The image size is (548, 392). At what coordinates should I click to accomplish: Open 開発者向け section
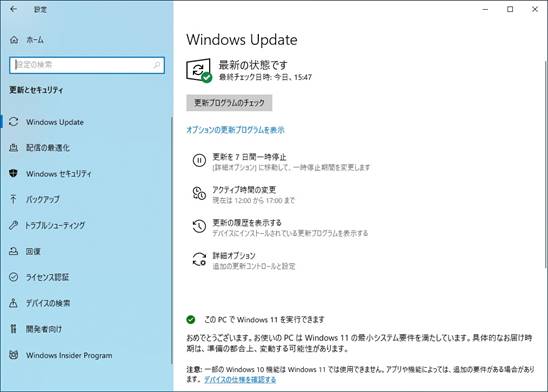click(44, 329)
